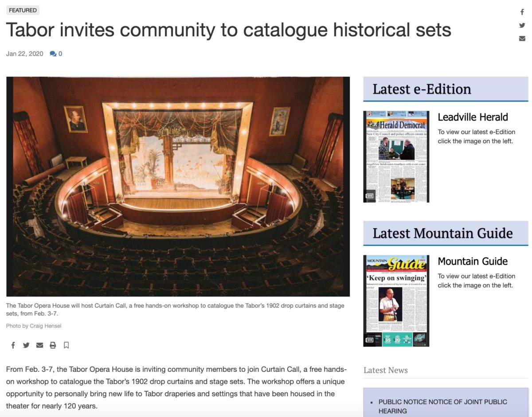Viewport: 532px width, 417px height.
Task: Click the Leadville Herald e-Edition description text
Action: coord(476,136)
